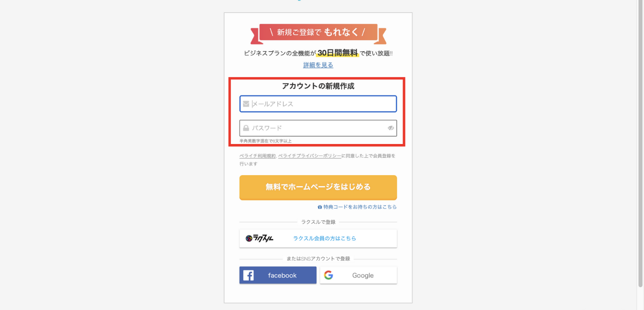Click the page's vertical scrollbar
This screenshot has width=644, height=310.
click(x=640, y=144)
